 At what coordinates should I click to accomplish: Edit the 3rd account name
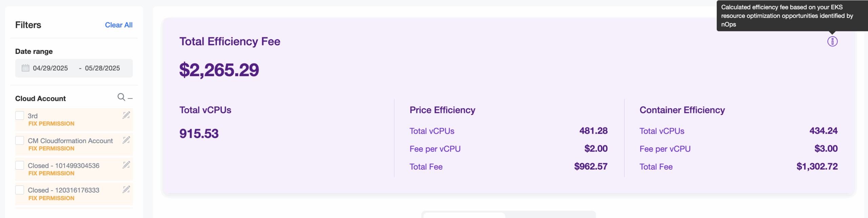(126, 115)
